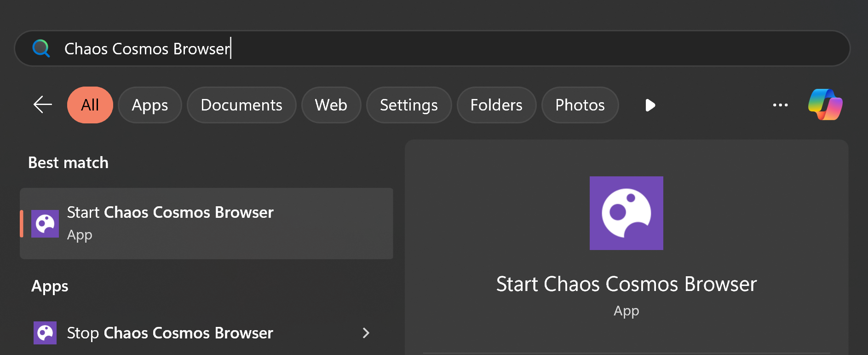The image size is (868, 355).
Task: Open the Start Chaos Cosmos Browser best match
Action: coord(207,223)
